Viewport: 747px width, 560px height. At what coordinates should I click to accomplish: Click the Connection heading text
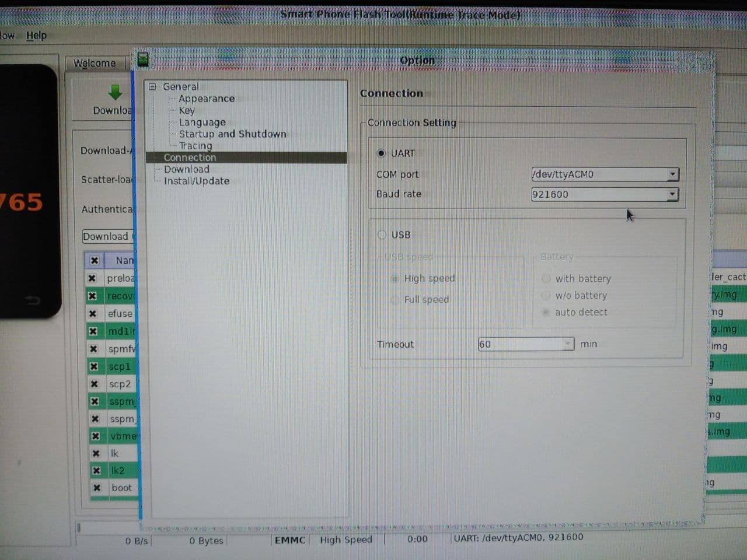tap(391, 93)
